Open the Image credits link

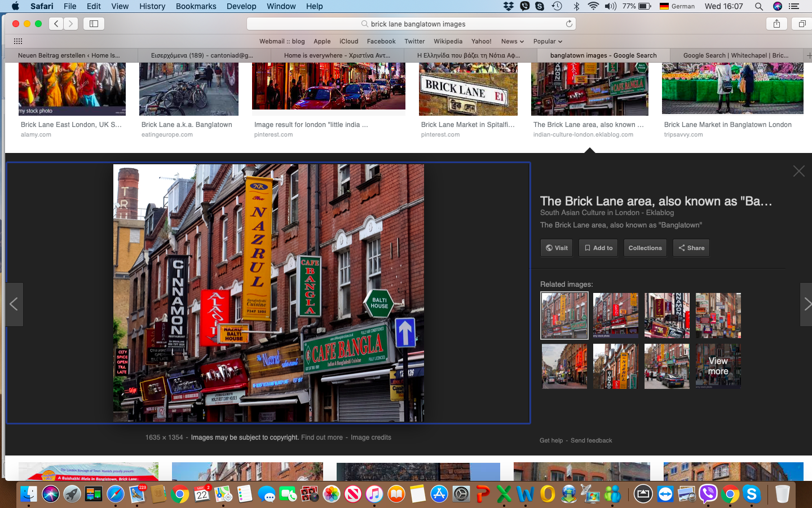tap(371, 437)
